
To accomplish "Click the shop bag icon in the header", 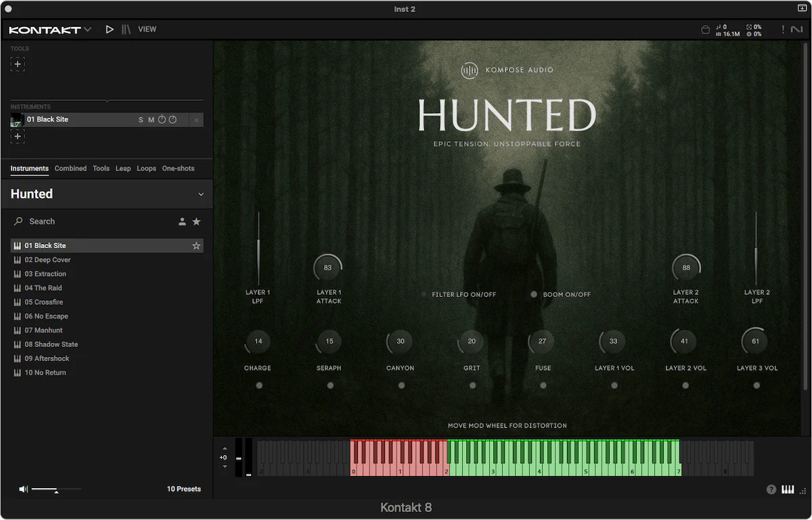I will 704,30.
